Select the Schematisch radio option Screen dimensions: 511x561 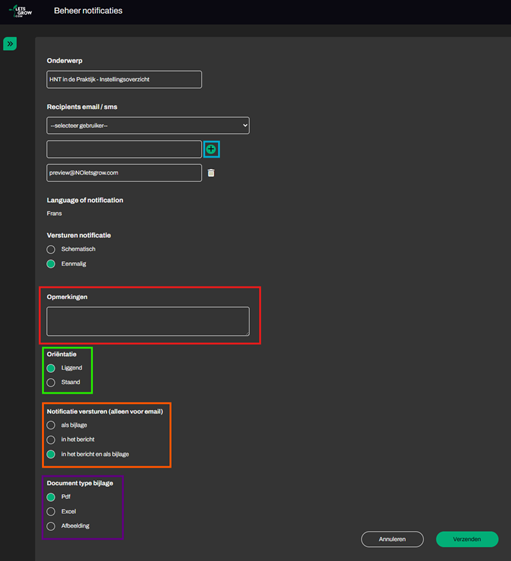point(51,249)
